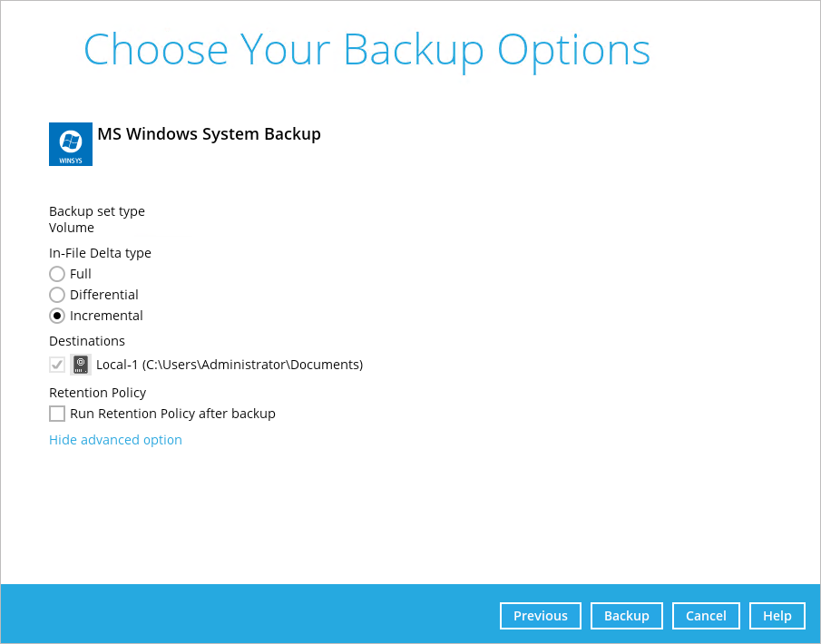Click the Hide advanced option link

[x=115, y=439]
